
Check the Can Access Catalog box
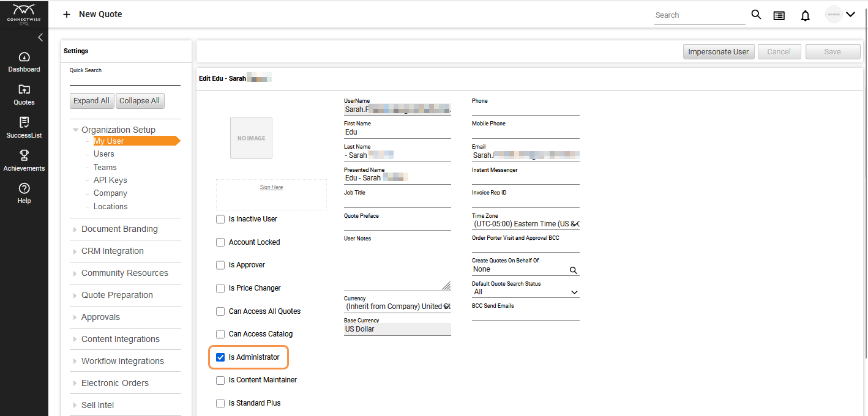(x=220, y=334)
